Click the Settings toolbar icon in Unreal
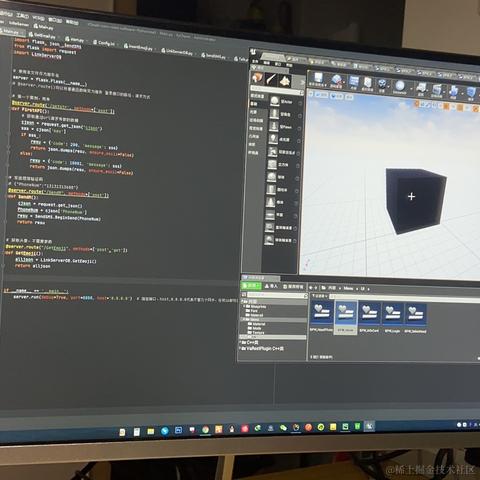 click(382, 85)
